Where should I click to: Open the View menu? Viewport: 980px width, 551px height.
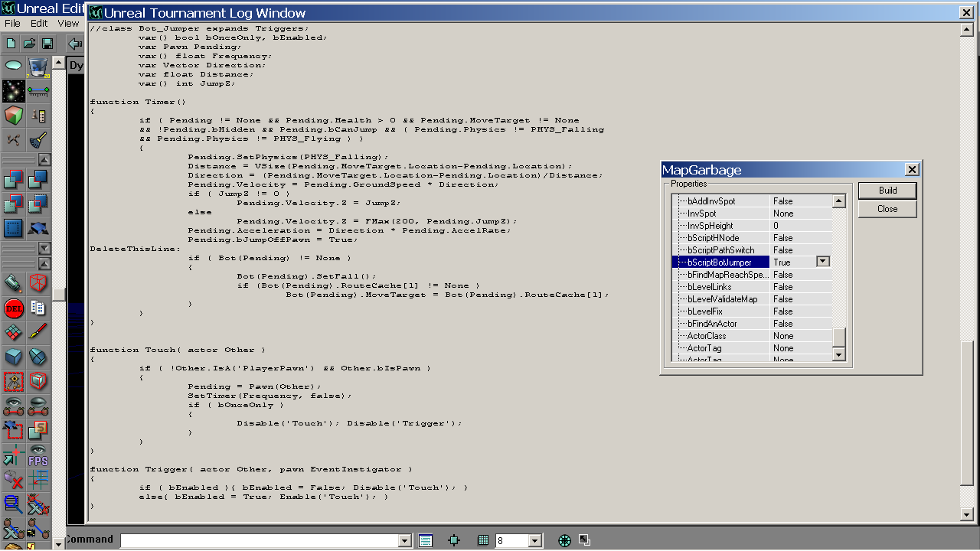point(68,24)
